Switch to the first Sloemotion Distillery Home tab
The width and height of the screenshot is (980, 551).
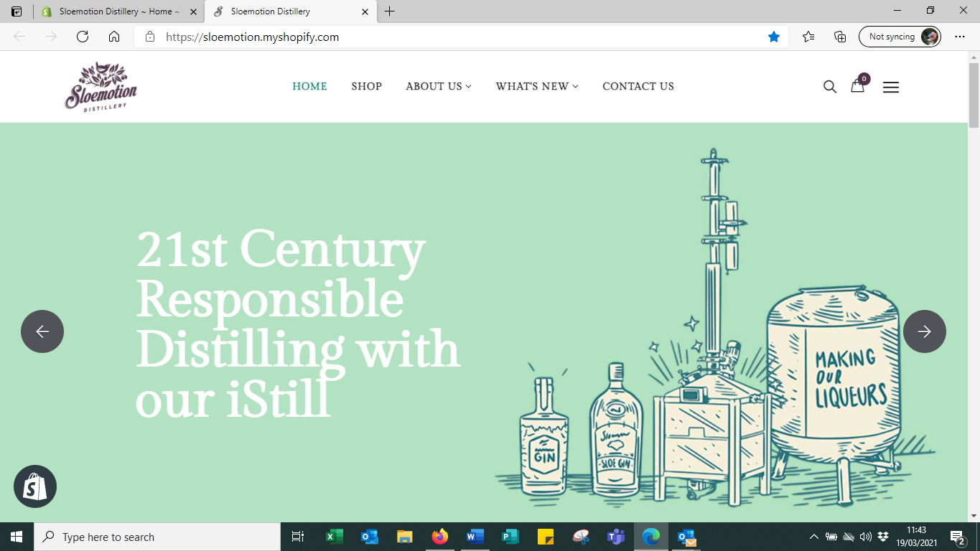(115, 11)
